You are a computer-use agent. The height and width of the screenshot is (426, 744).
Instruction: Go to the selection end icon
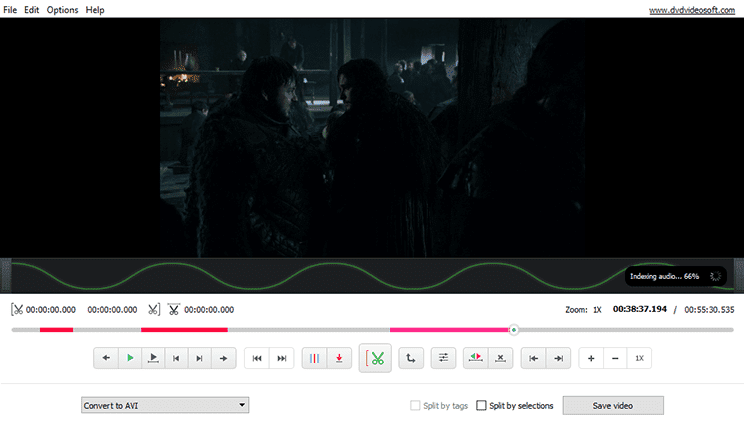point(558,358)
